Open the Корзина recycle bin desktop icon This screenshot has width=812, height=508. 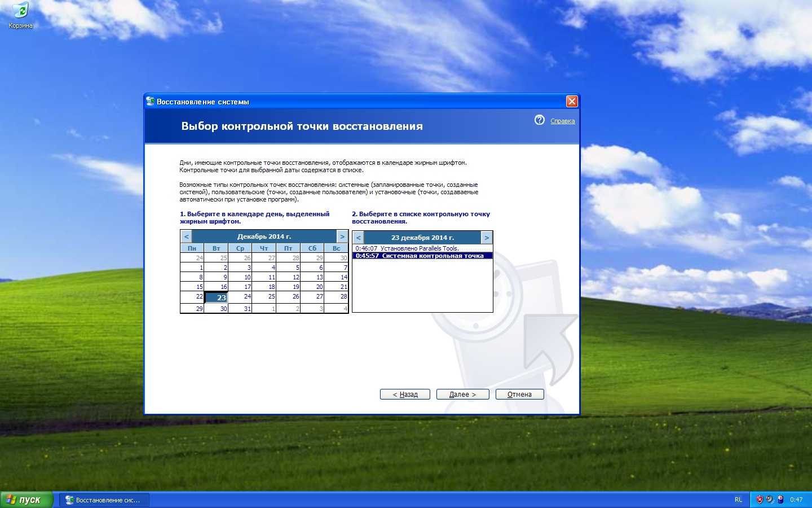coord(20,15)
